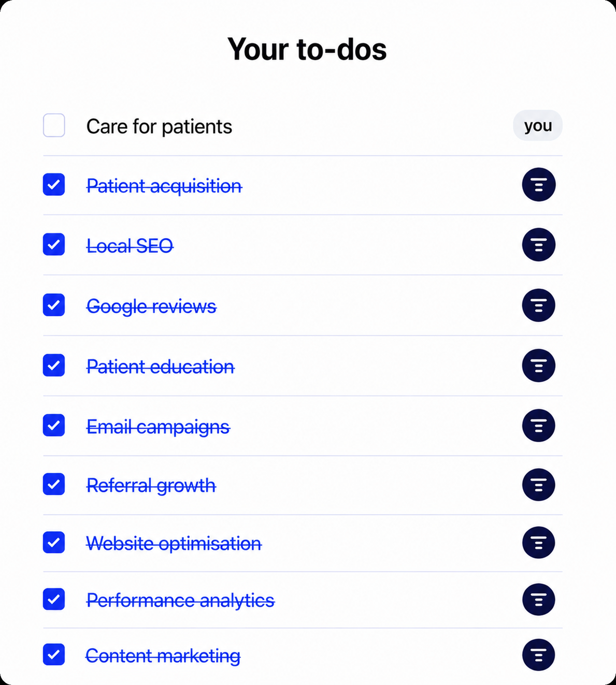The image size is (616, 685).
Task: Click the assignee icon beside Patient acquisition
Action: [x=538, y=185]
